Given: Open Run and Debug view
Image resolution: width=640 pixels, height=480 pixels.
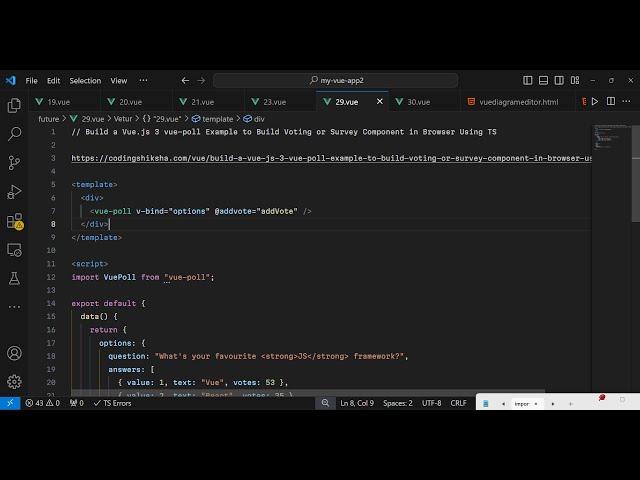Looking at the screenshot, I should coord(14,191).
